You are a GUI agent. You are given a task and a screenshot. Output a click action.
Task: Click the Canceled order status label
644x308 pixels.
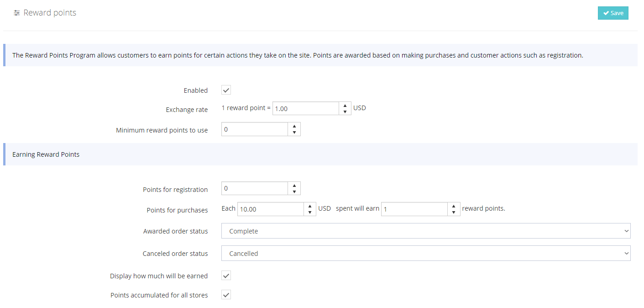tap(175, 254)
